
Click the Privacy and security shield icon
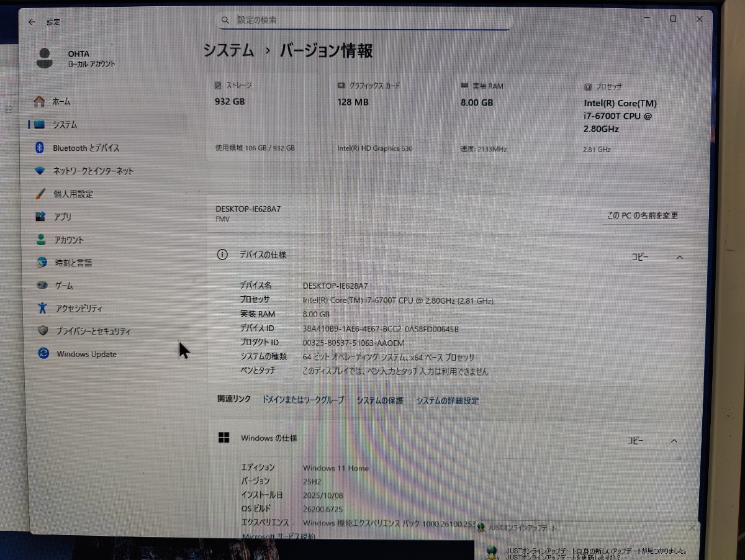coord(43,331)
